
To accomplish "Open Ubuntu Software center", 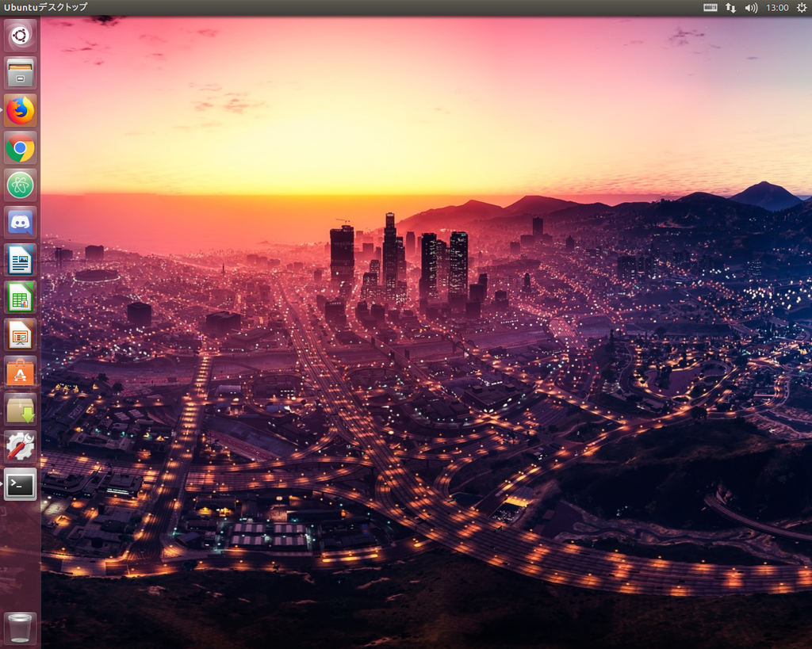I will (20, 372).
